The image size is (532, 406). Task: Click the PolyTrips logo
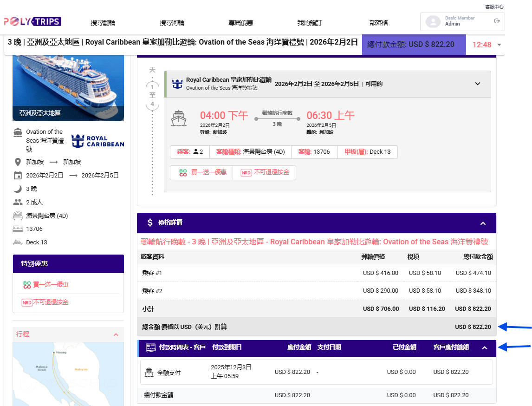32,22
